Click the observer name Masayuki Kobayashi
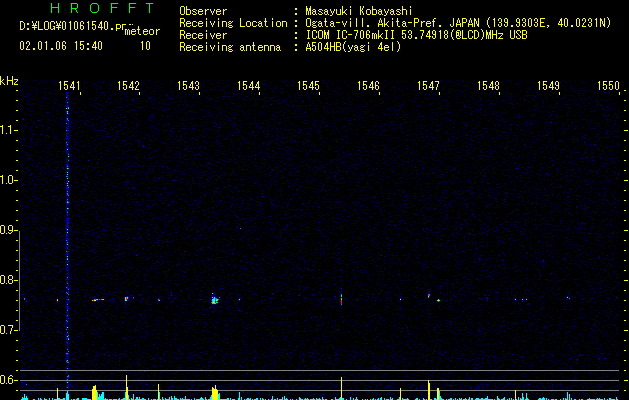The width and height of the screenshot is (629, 400). coord(359,11)
